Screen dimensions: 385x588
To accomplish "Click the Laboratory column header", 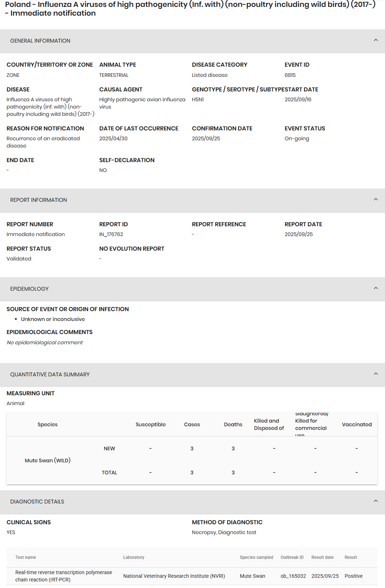I will pos(133,557).
